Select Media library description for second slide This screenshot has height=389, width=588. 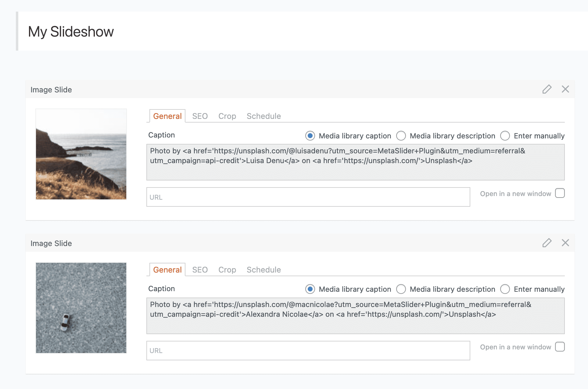401,289
